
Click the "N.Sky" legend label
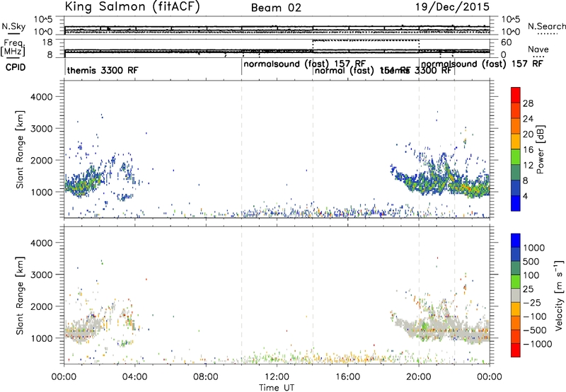click(13, 26)
